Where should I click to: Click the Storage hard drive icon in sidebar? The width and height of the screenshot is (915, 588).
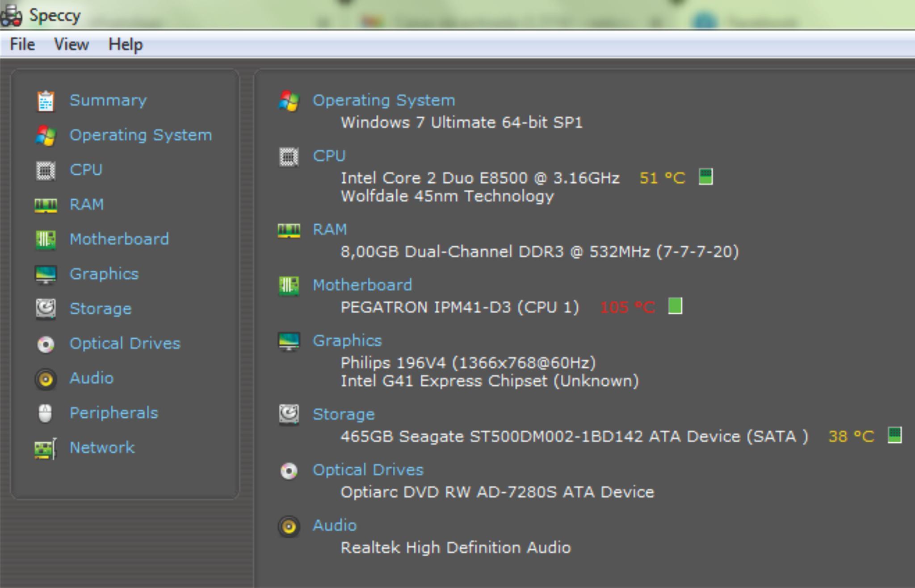tap(46, 309)
